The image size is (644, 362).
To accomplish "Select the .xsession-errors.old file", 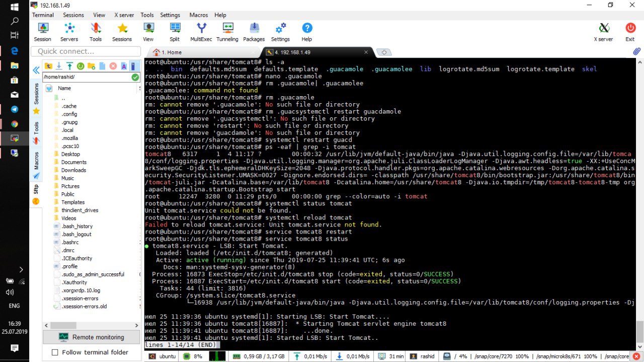I will (84, 306).
